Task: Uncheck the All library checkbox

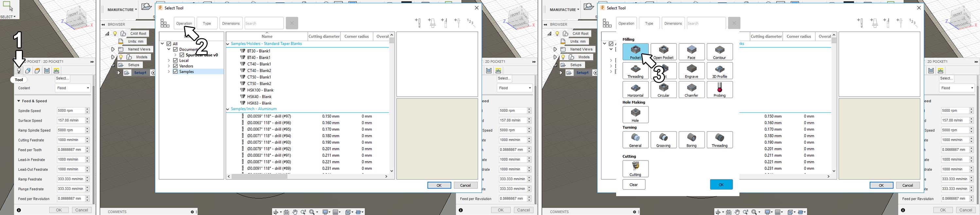Action: point(169,44)
